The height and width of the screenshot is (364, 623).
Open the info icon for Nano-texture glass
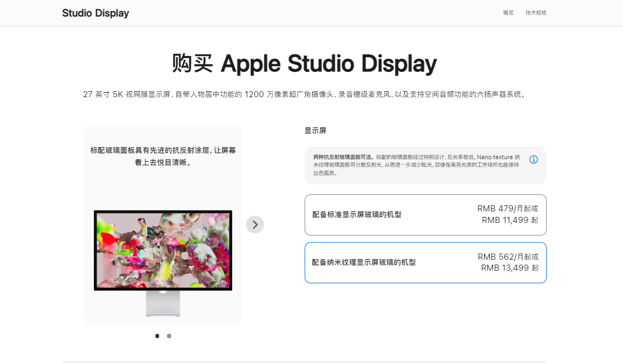coord(534,159)
